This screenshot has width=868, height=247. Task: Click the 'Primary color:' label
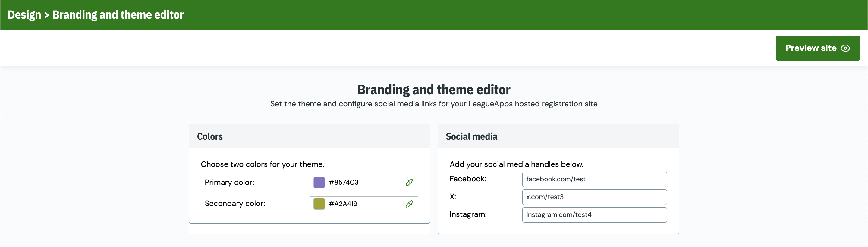[229, 182]
